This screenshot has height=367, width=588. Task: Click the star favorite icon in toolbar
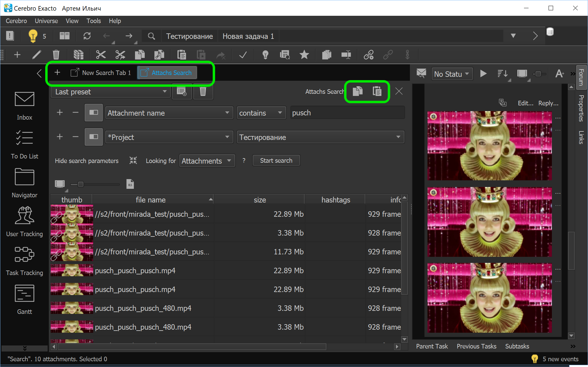304,55
